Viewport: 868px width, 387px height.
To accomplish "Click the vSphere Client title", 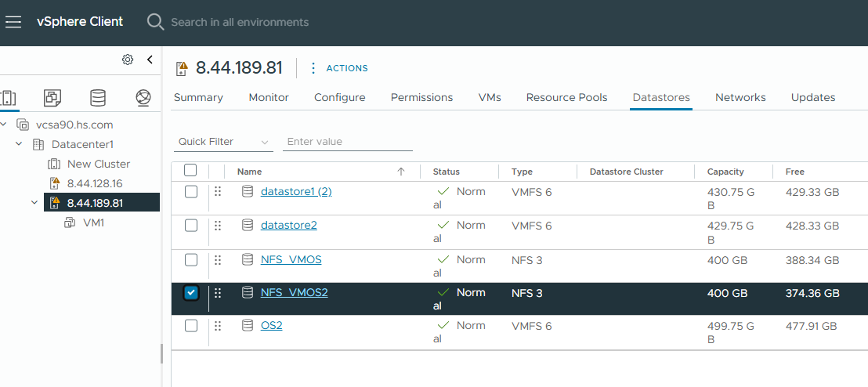I will (80, 22).
